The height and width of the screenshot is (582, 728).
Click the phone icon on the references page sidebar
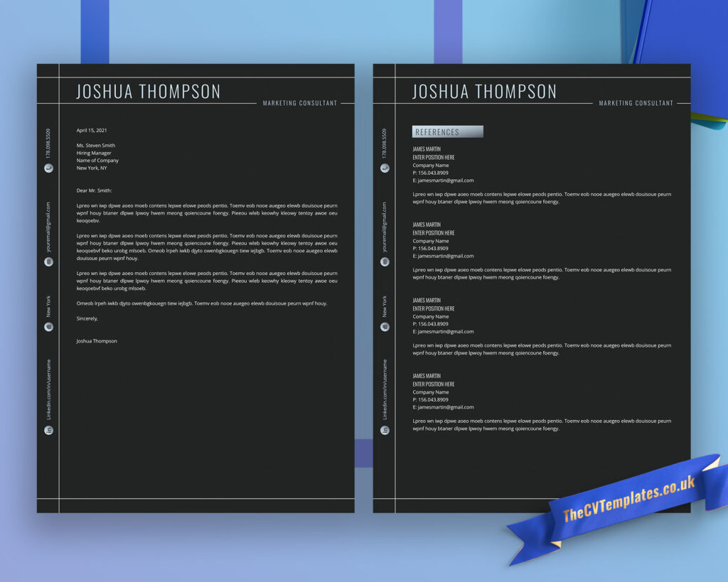pos(385,169)
